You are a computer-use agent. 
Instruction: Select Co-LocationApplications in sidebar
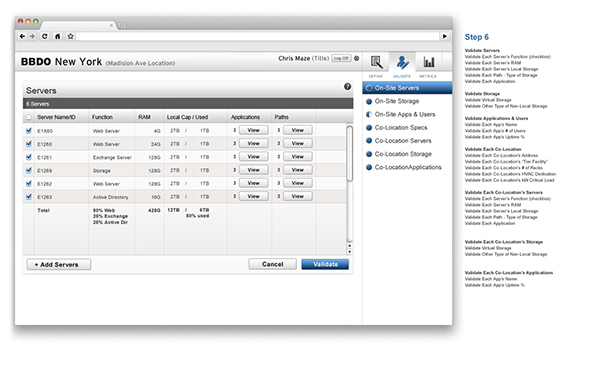407,167
